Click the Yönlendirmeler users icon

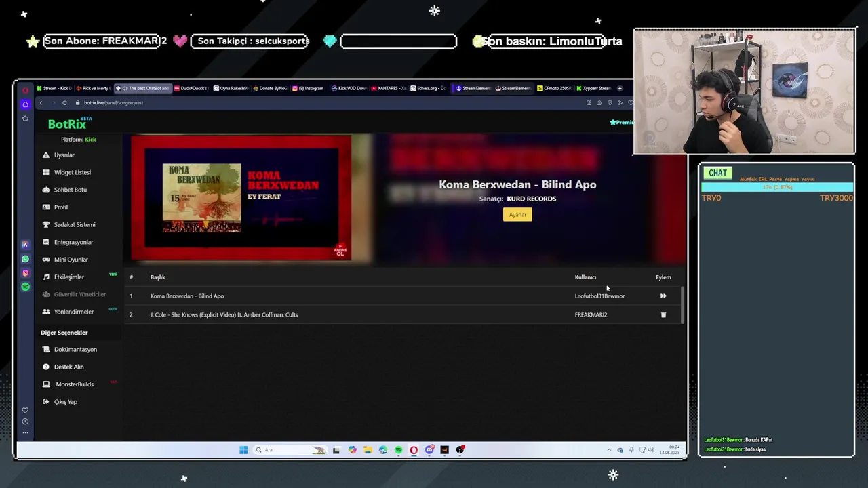46,312
